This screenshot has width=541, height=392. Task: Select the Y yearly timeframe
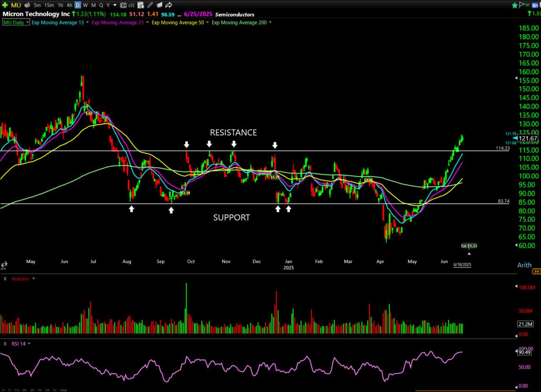[108, 5]
